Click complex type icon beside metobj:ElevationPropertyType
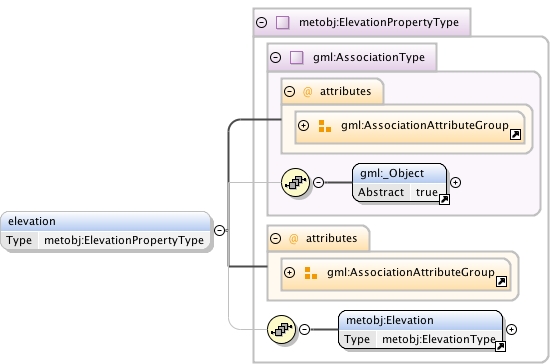The height and width of the screenshot is (364, 550). tap(282, 22)
